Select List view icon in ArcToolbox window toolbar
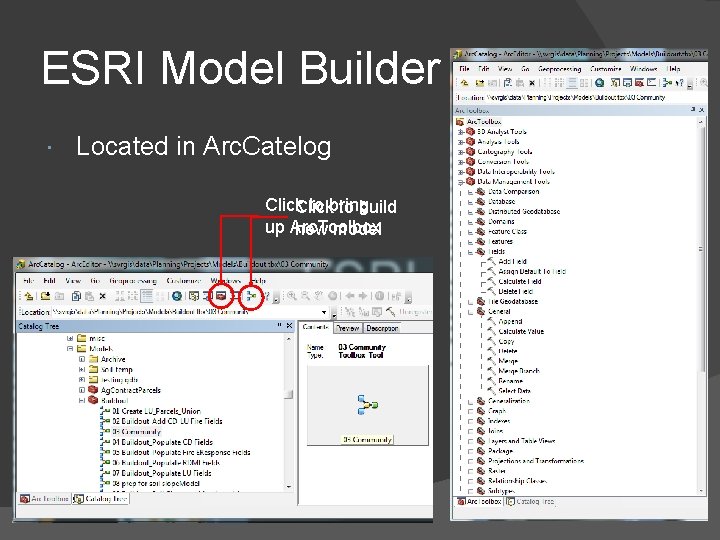The image size is (720, 540). coord(559,83)
